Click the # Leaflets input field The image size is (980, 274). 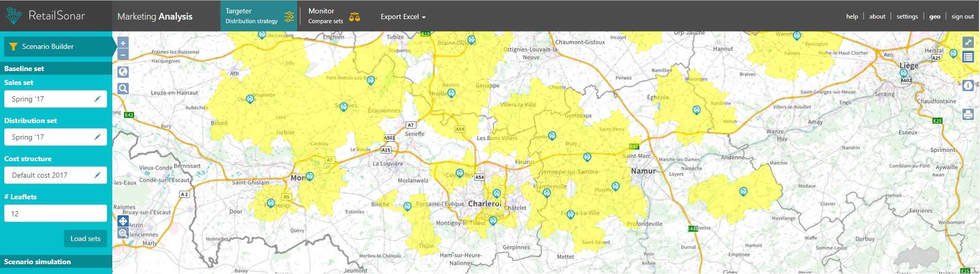point(56,213)
